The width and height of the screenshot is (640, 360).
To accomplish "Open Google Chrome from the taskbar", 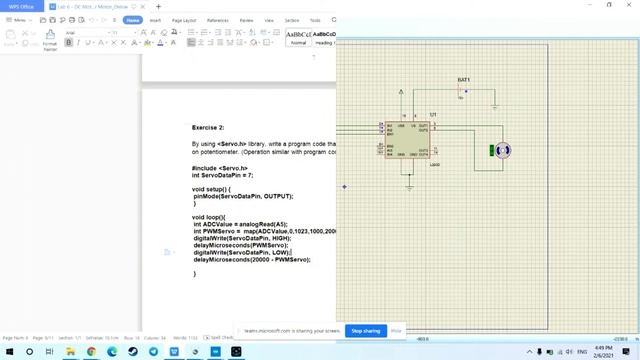I will [91, 351].
